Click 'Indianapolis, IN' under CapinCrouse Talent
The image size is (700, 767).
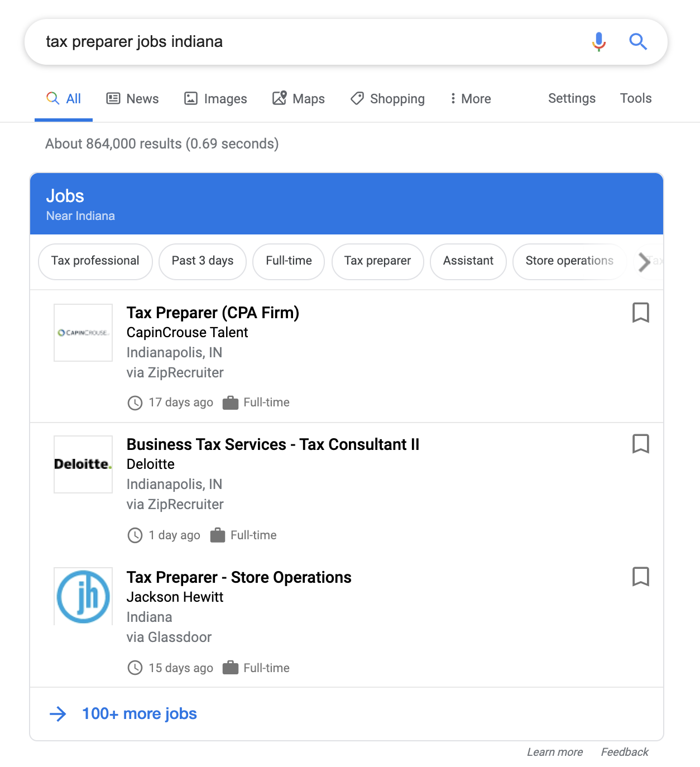pyautogui.click(x=174, y=353)
